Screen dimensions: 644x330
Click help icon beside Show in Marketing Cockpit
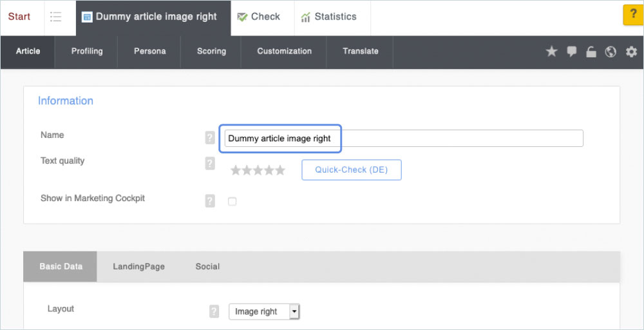point(210,201)
